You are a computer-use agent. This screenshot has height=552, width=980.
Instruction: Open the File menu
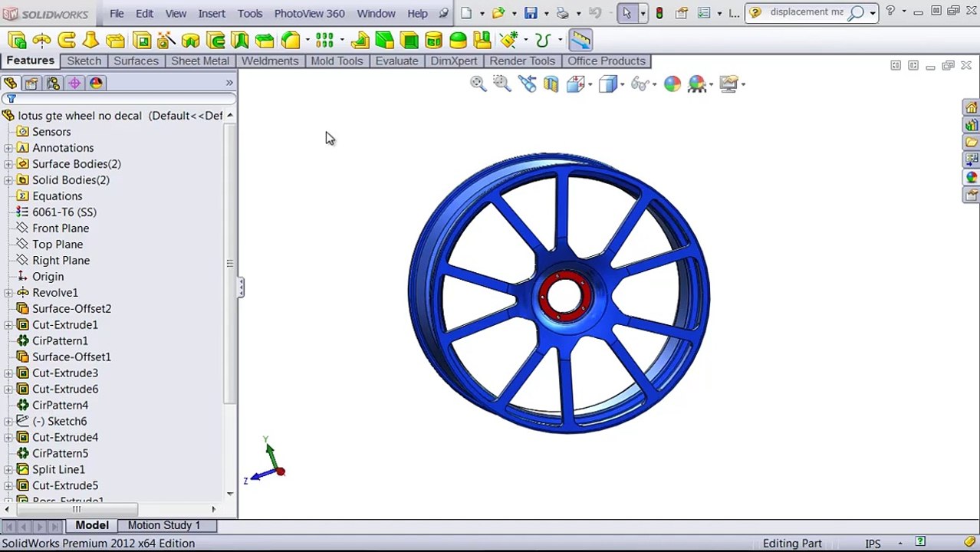pyautogui.click(x=117, y=13)
